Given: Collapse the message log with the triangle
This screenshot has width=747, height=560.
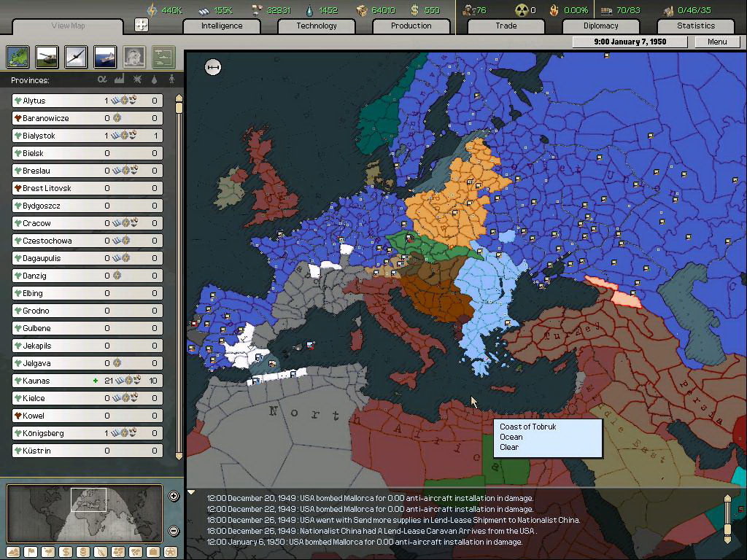Looking at the screenshot, I should coord(191,492).
